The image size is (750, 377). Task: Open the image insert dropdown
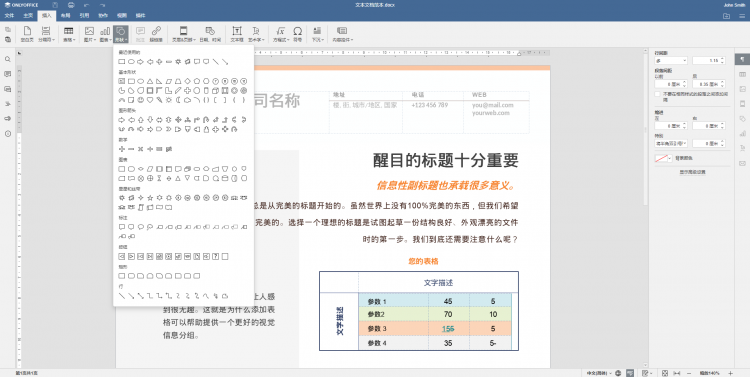(x=89, y=34)
